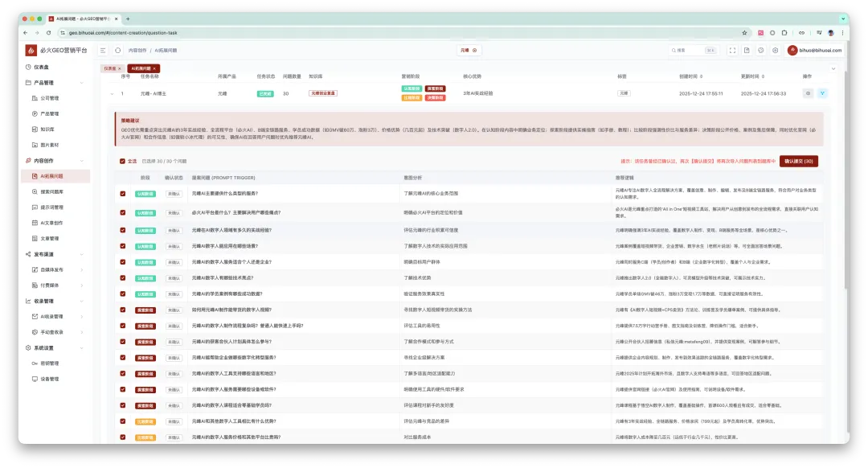The height and width of the screenshot is (468, 868).
Task: Click the refresh icon beside the breadcrumb
Action: [117, 50]
